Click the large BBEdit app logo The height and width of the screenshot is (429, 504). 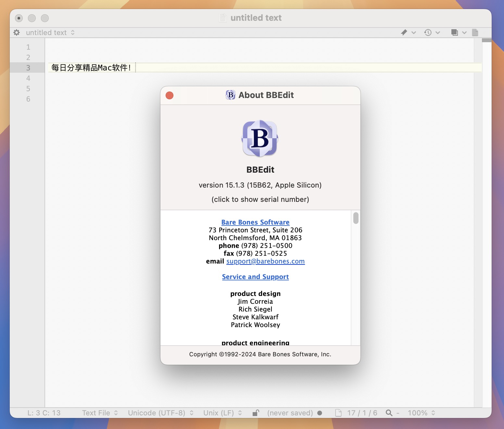tap(260, 139)
